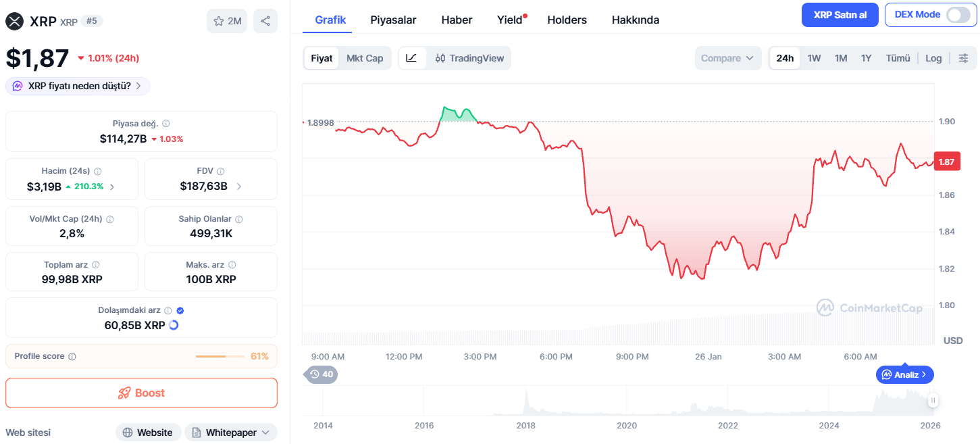Click the 1.8998 opening price marker
The height and width of the screenshot is (444, 980).
pyautogui.click(x=321, y=122)
